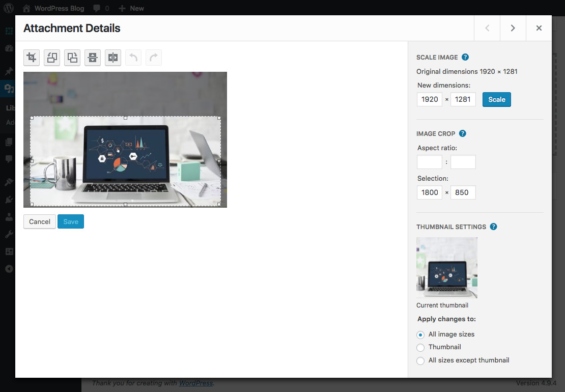Save the image edits

pyautogui.click(x=71, y=221)
